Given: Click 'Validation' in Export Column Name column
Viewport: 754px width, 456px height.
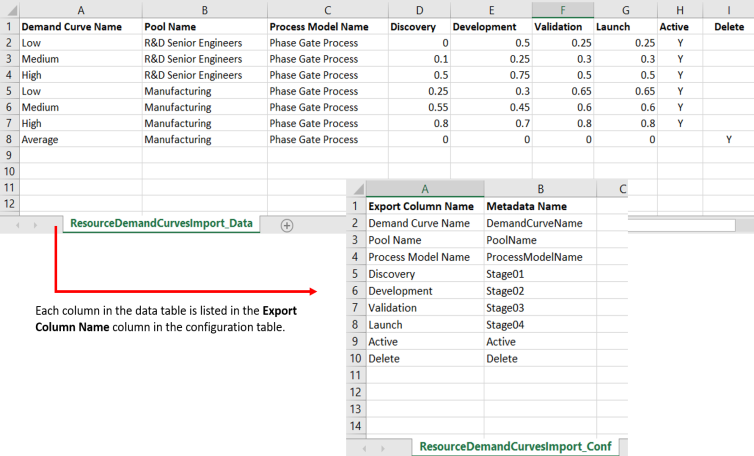Looking at the screenshot, I should pos(425,308).
